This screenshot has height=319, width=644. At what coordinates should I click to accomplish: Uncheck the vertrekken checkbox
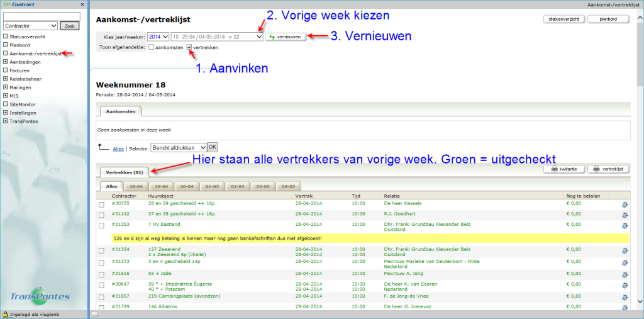pyautogui.click(x=189, y=48)
